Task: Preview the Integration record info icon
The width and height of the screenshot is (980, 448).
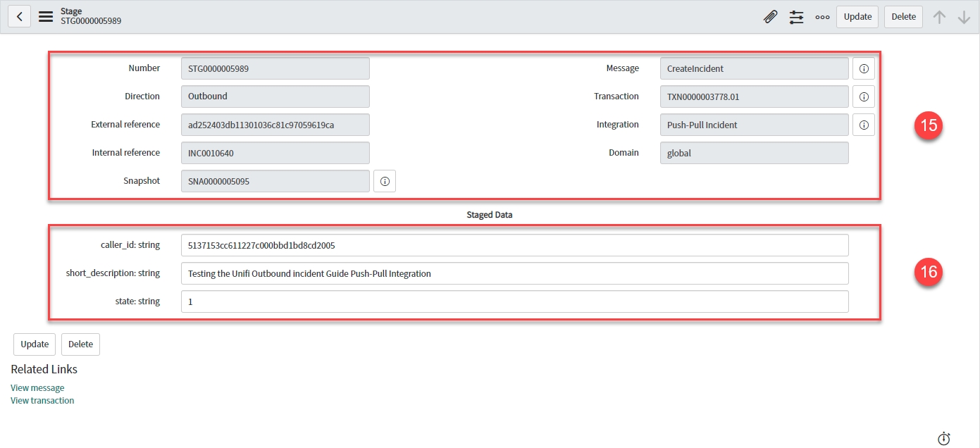Action: tap(864, 125)
